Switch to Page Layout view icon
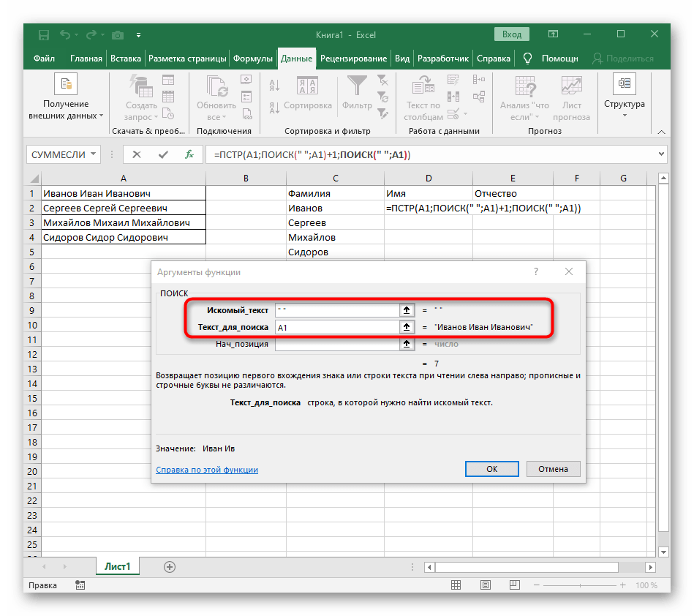 coord(485,585)
